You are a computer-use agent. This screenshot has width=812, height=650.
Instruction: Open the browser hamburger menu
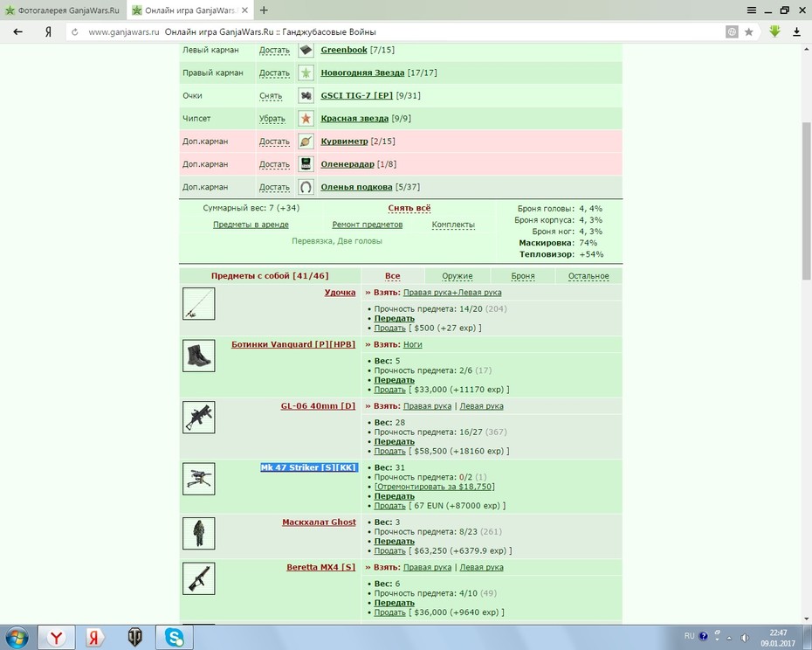[x=752, y=10]
